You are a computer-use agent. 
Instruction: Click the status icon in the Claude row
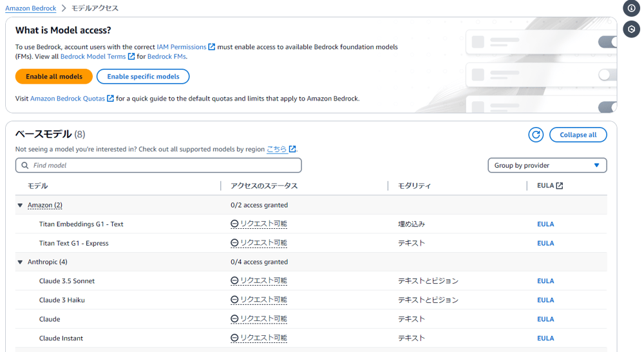click(x=234, y=318)
